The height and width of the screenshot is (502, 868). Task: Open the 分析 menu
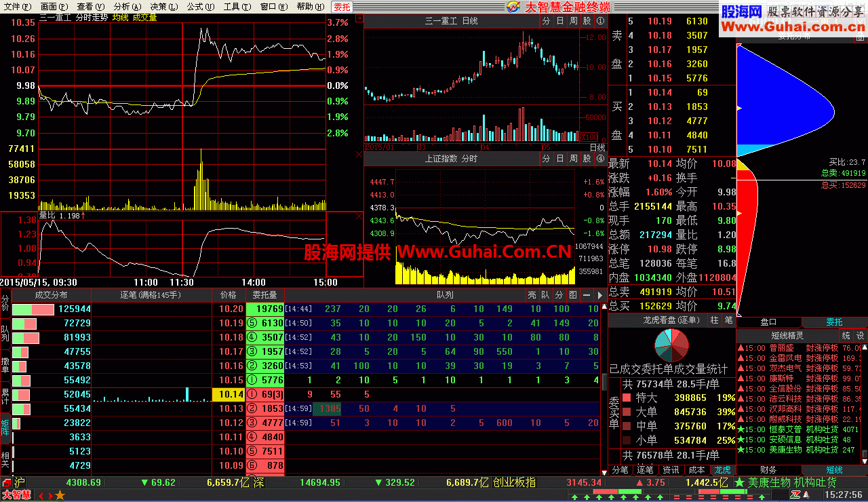pos(127,6)
